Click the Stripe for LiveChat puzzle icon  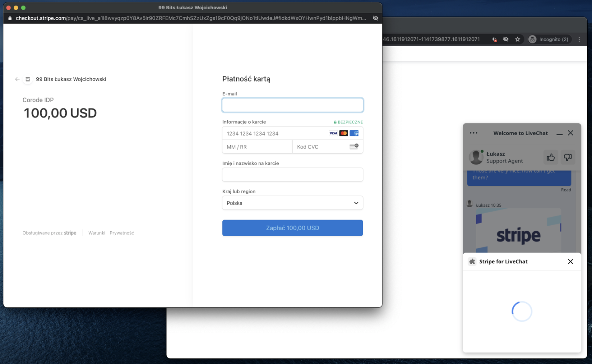pyautogui.click(x=472, y=261)
